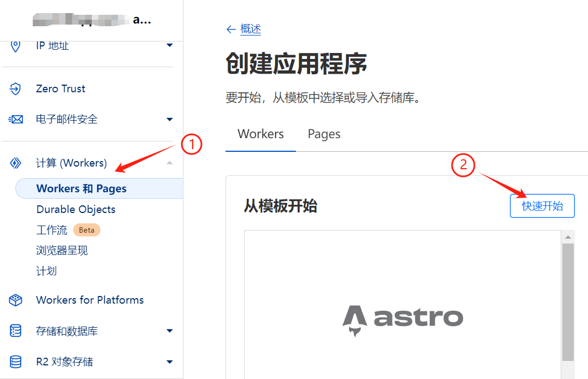Open the 概述 breadcrumb link

251,29
